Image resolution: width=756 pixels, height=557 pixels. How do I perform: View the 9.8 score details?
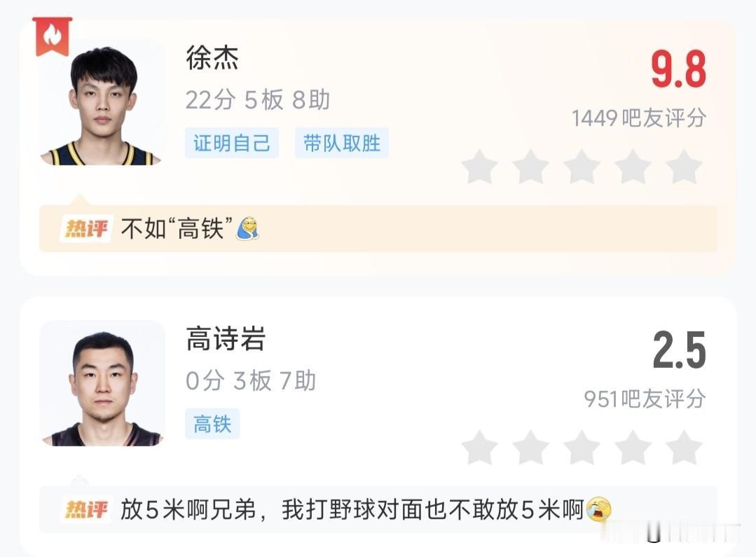point(678,69)
